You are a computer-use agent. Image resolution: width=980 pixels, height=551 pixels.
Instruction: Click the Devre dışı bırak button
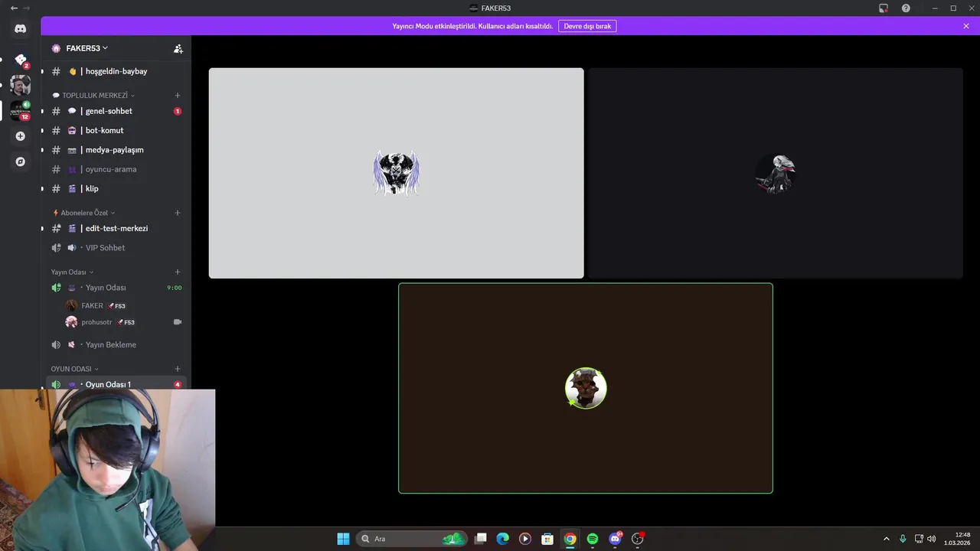tap(587, 26)
